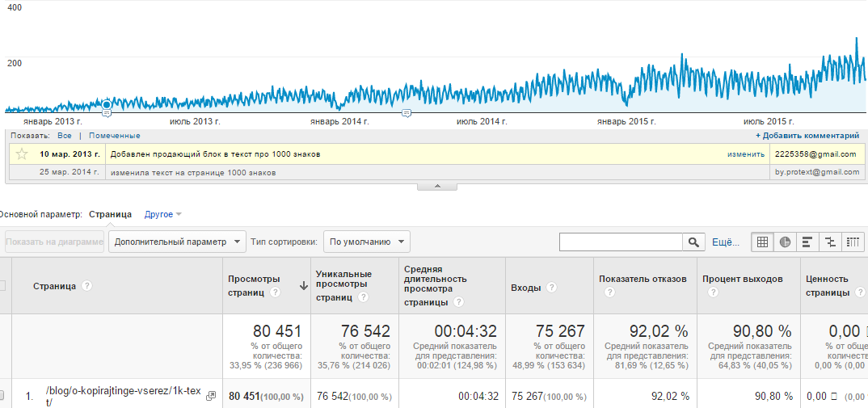868x408 pixels.
Task: Open the По умолчанию sort type dropdown
Action: tap(366, 242)
